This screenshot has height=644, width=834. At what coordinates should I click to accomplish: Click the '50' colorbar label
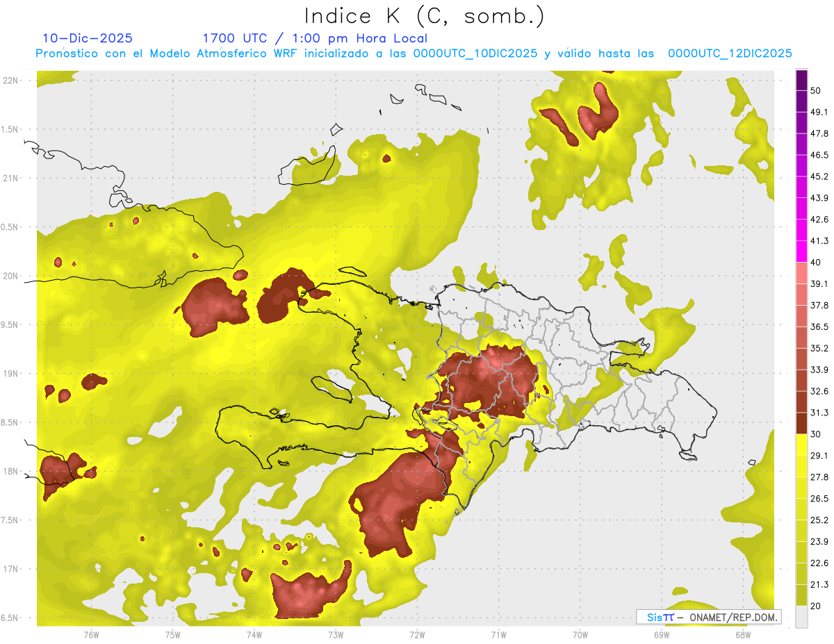(816, 90)
